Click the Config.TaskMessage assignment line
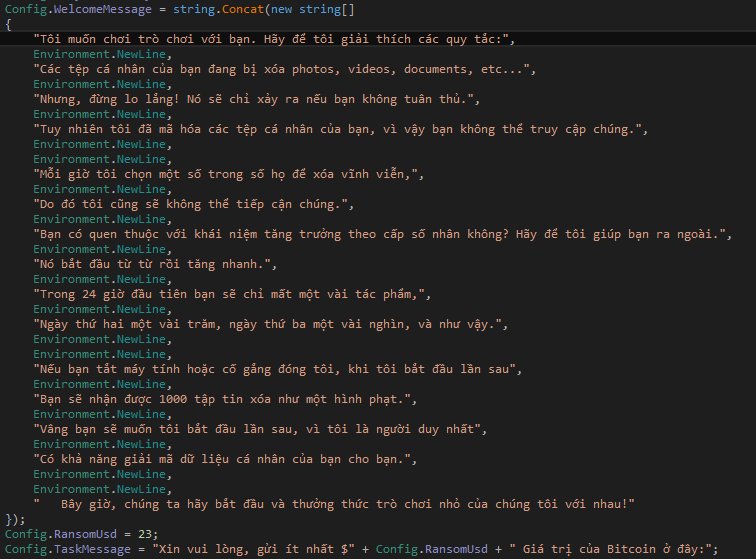The image size is (756, 559). click(x=361, y=549)
